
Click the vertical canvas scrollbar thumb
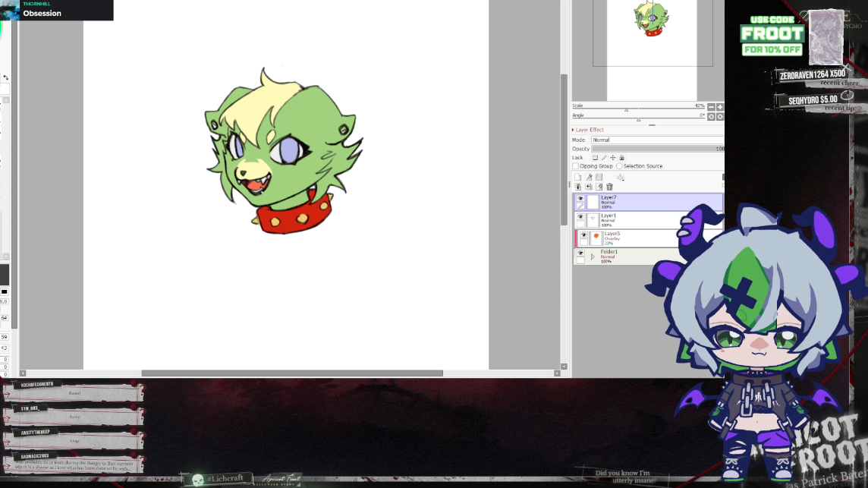[x=564, y=150]
